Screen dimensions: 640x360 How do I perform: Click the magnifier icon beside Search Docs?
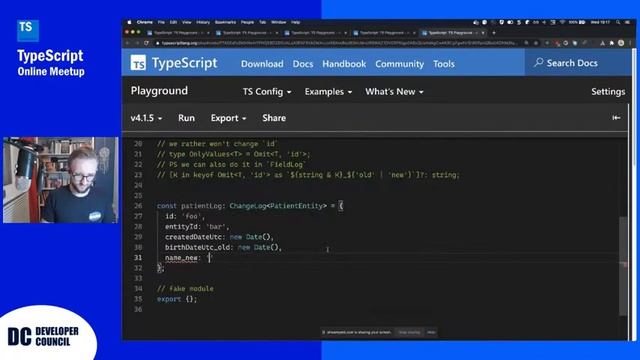click(538, 62)
